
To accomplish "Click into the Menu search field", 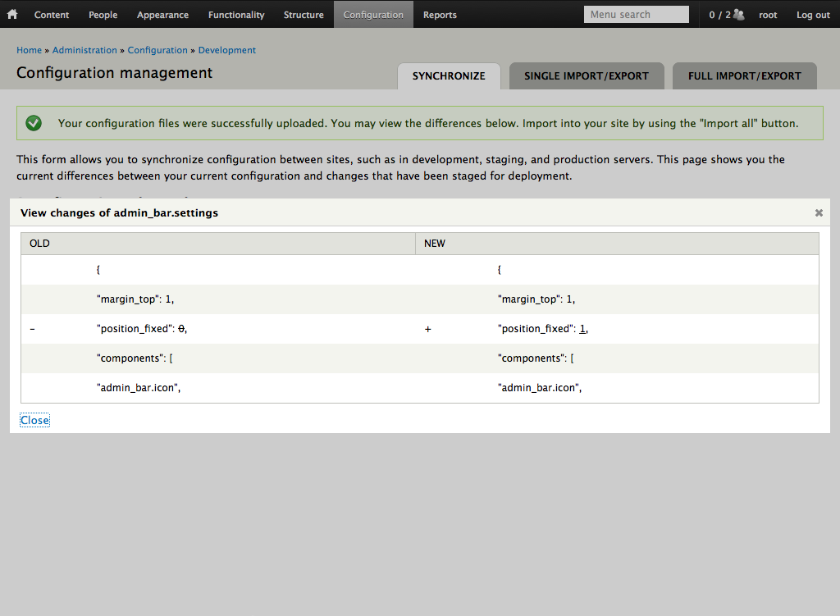I will 636,15.
